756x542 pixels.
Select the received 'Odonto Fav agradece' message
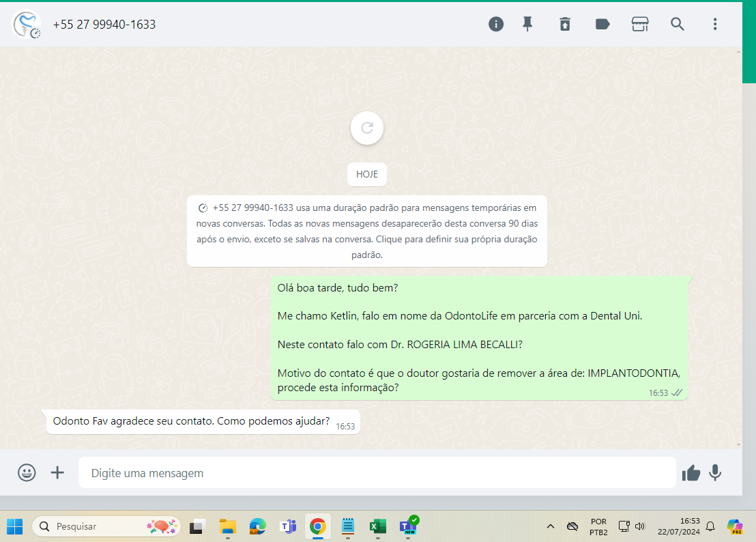[x=203, y=422]
